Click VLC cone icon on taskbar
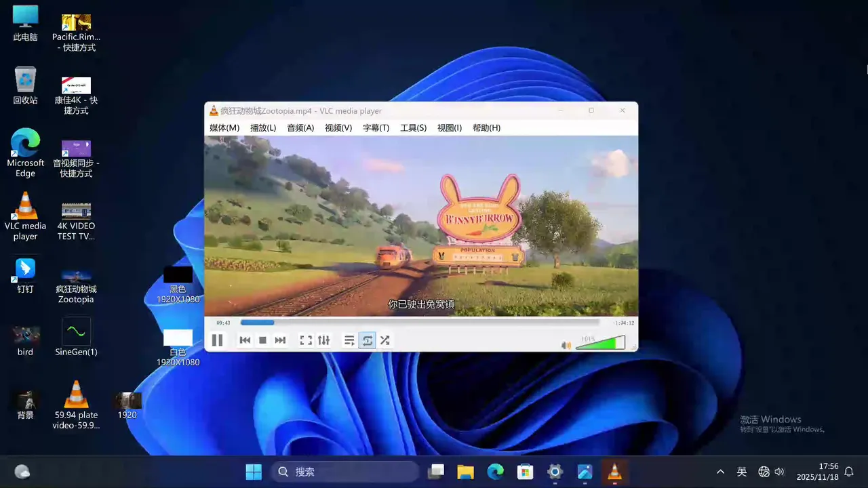This screenshot has height=488, width=868. click(614, 472)
